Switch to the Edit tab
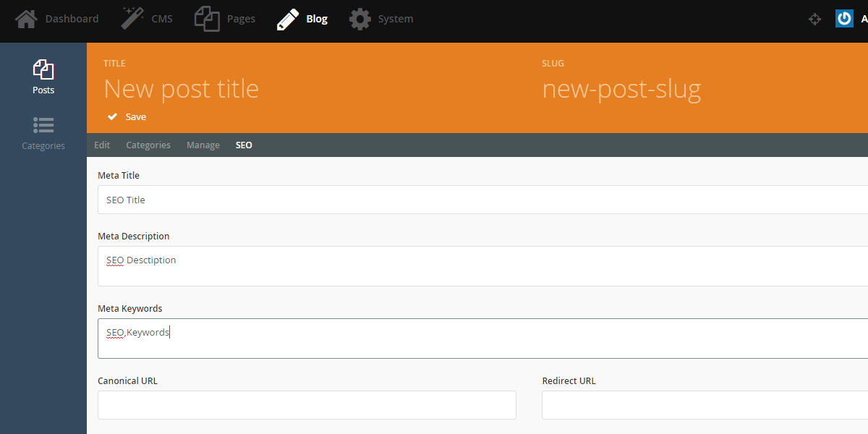This screenshot has height=434, width=868. point(102,145)
